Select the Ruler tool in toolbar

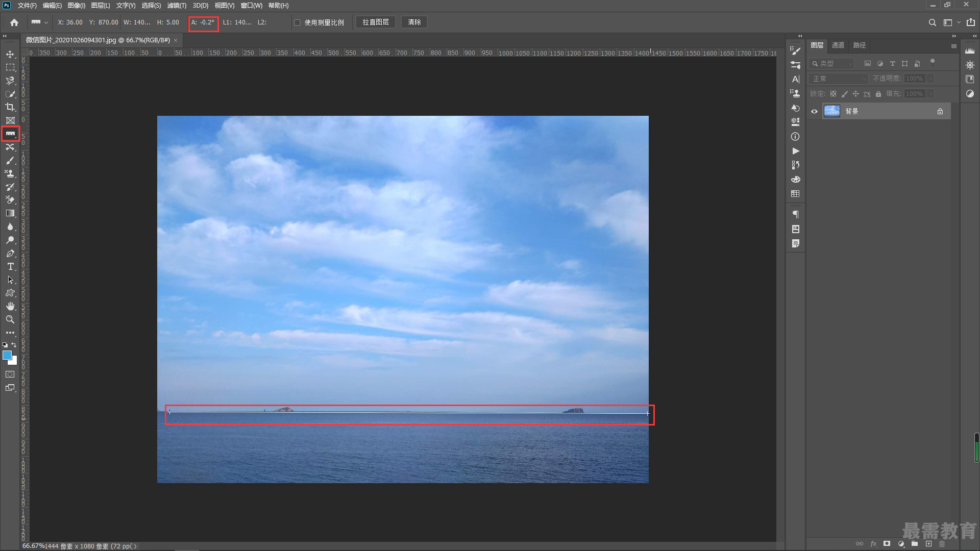10,134
